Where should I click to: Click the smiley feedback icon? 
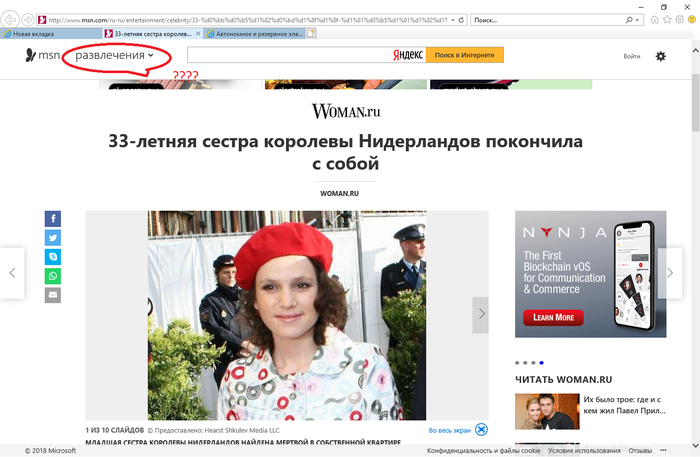[x=692, y=20]
